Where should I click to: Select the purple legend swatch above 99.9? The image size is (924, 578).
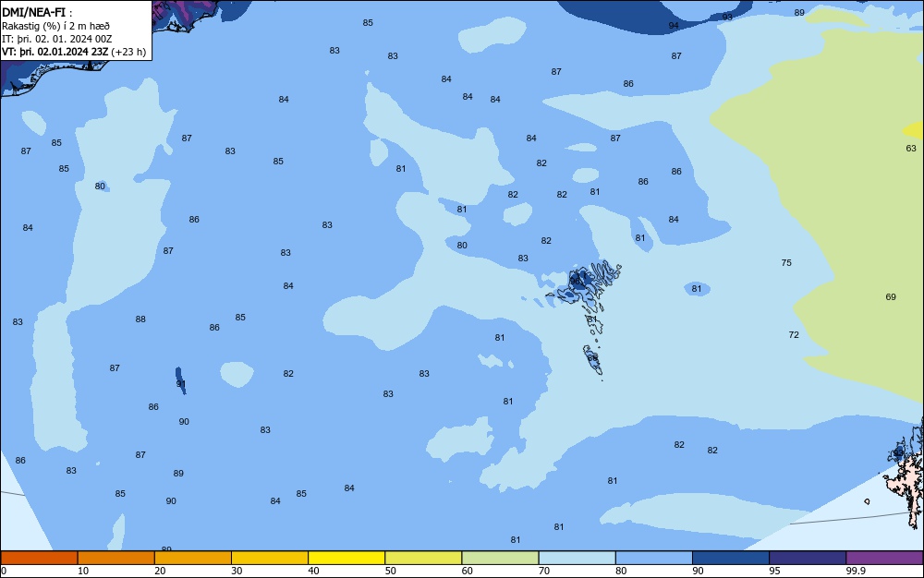click(884, 558)
